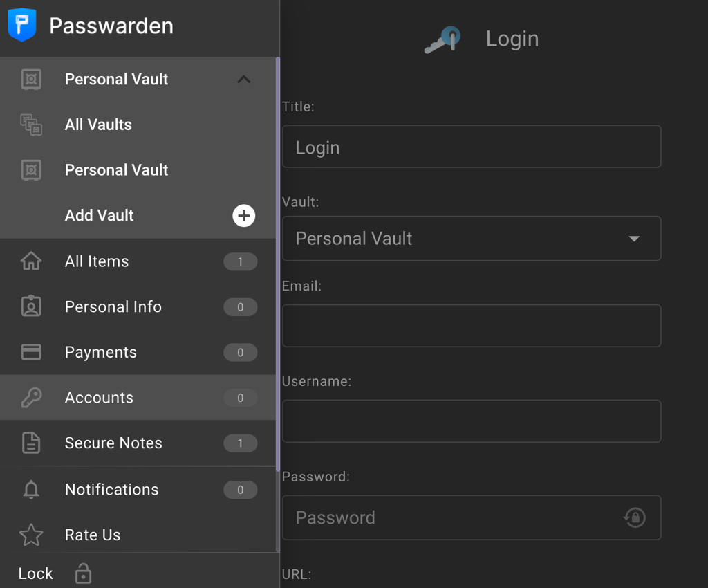Screen dimensions: 708x588
Task: Open the Vault dropdown
Action: [x=472, y=239]
